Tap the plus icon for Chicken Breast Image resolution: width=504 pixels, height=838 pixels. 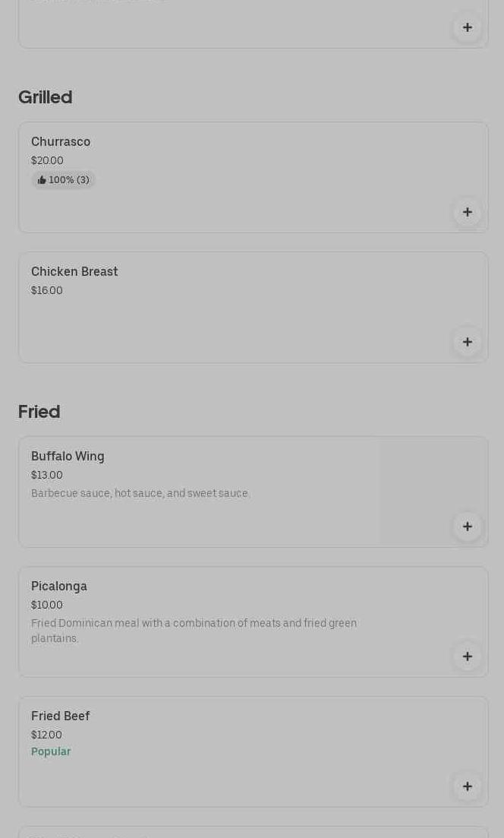pyautogui.click(x=467, y=342)
